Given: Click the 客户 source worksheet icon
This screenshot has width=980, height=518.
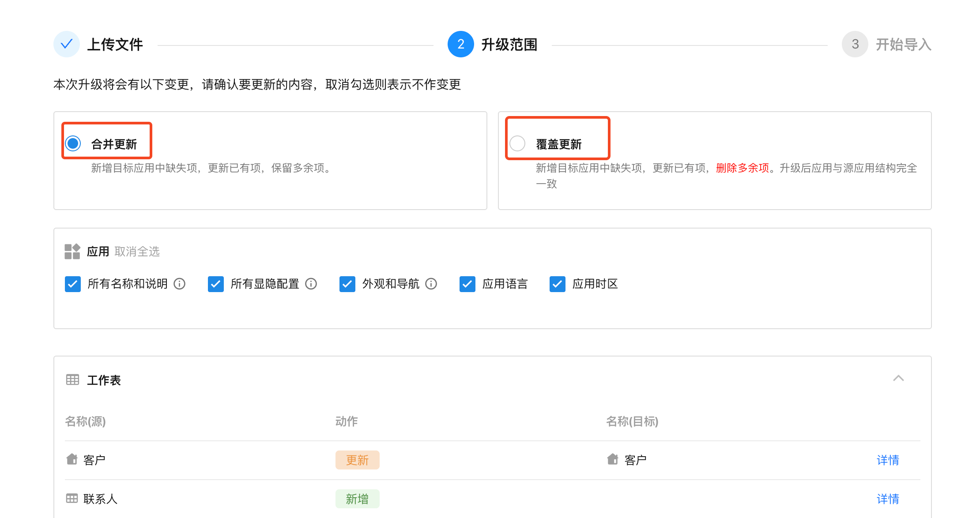Looking at the screenshot, I should pyautogui.click(x=72, y=459).
